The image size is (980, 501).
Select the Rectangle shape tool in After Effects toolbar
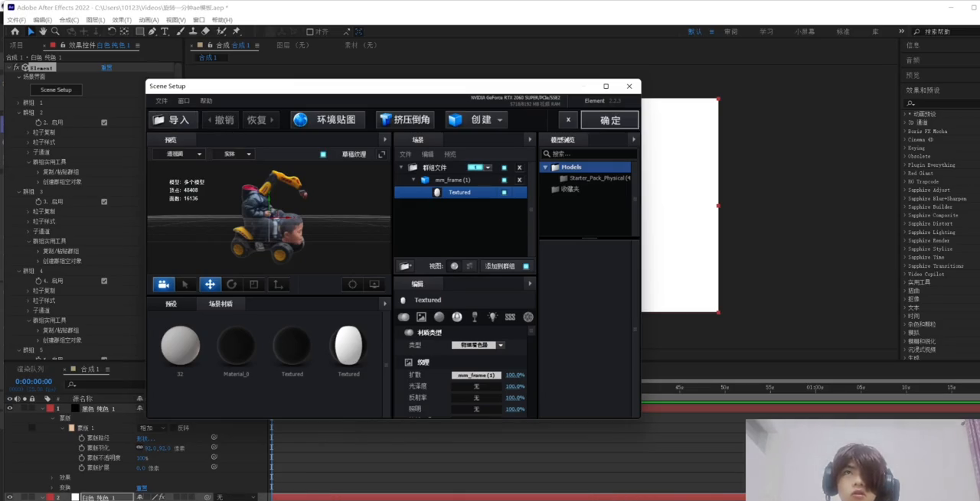coord(140,31)
